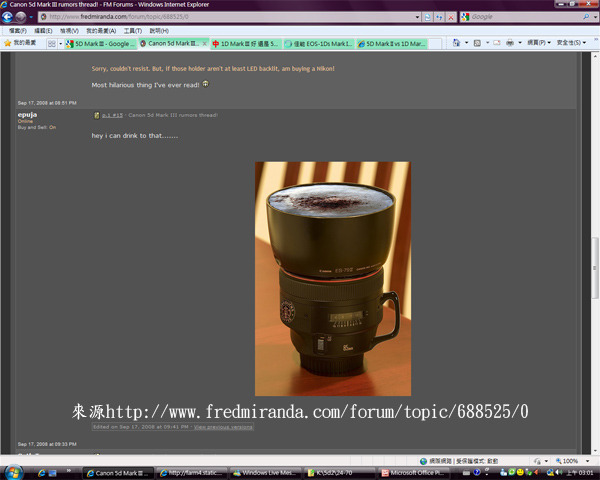Switch to the 'EOS-1Ds Mark I' tab

point(319,44)
